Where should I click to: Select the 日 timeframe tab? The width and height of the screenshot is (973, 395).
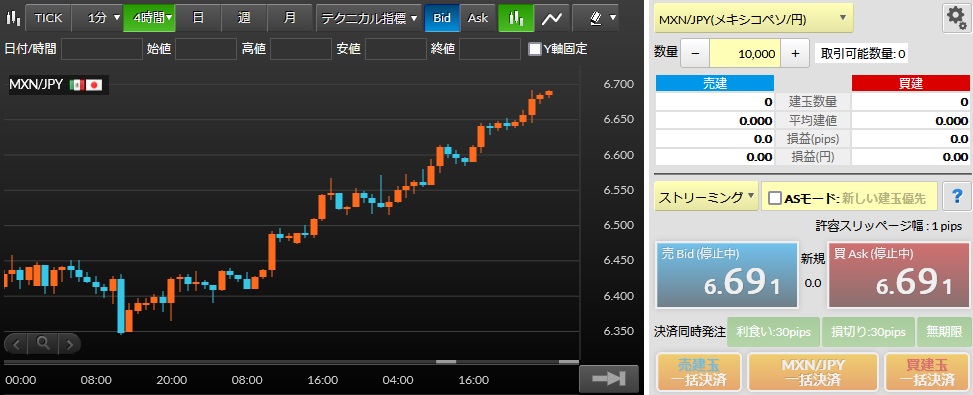point(198,18)
